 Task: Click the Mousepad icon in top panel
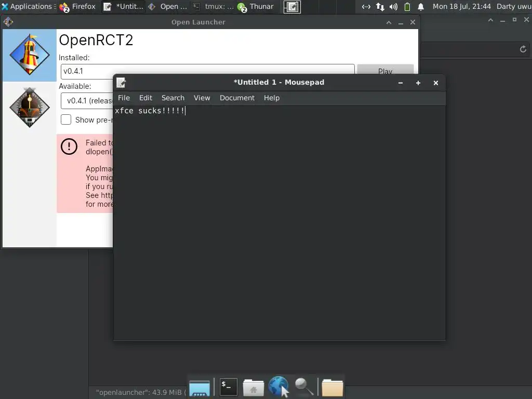point(292,7)
